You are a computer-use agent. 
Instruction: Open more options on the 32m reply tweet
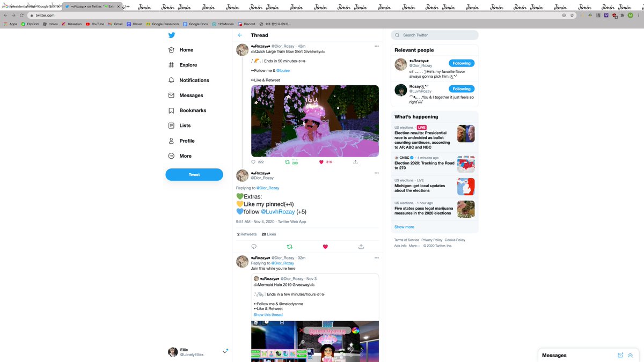click(377, 258)
